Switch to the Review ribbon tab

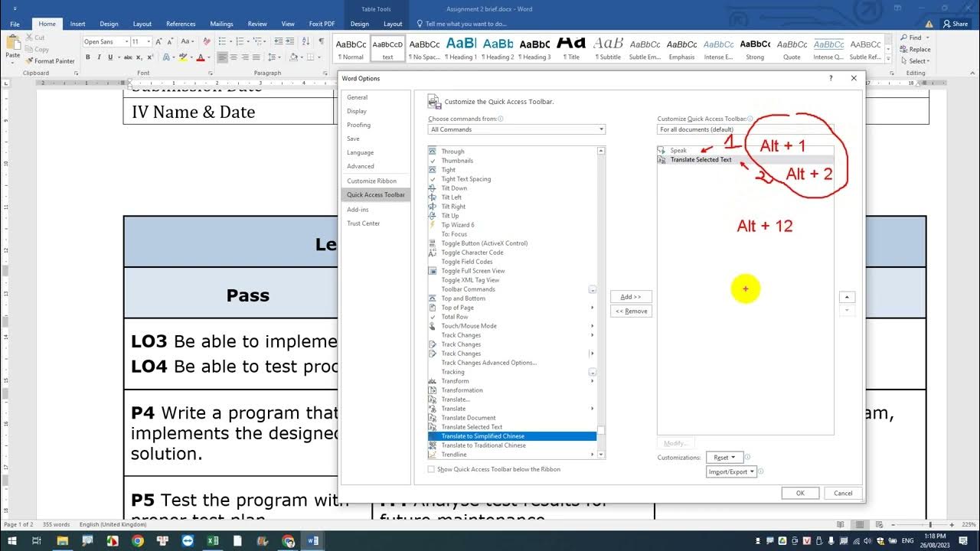point(257,24)
